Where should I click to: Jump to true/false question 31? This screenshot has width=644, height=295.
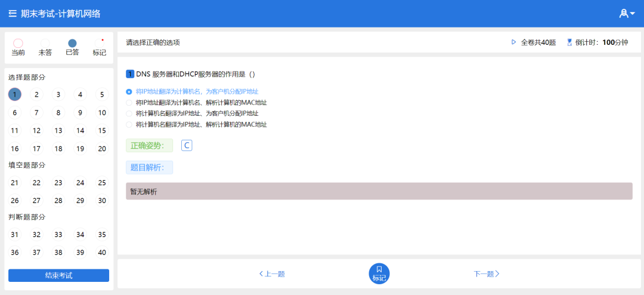pos(15,235)
